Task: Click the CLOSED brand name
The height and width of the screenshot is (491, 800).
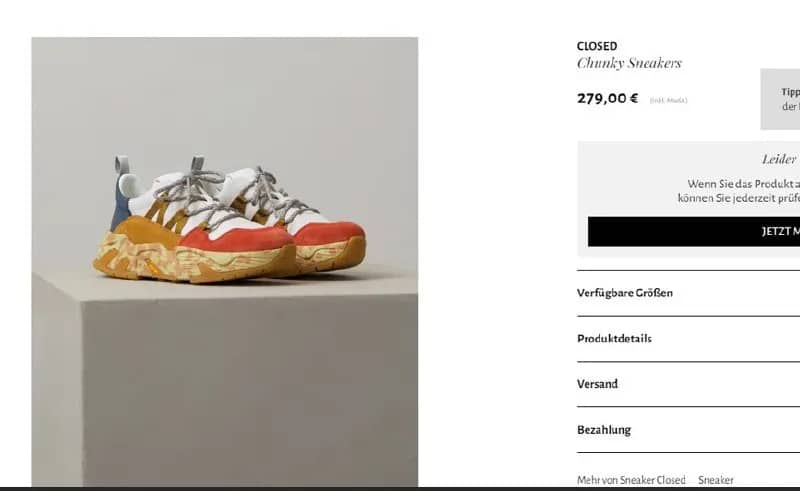Action: coord(597,46)
